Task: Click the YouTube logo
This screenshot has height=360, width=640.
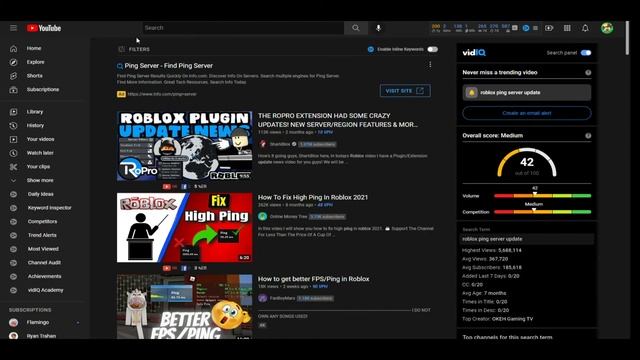Action: tap(44, 28)
